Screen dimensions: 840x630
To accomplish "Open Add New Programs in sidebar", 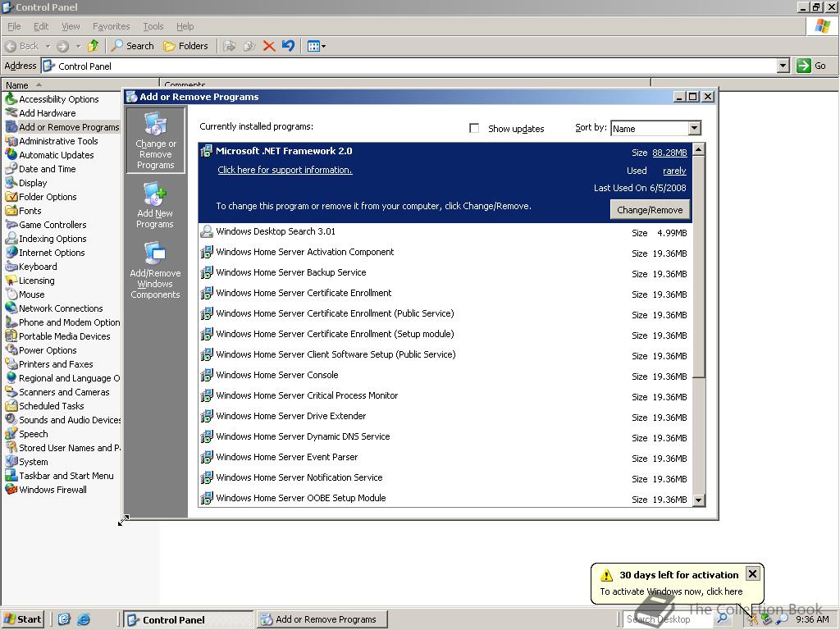I will tap(155, 206).
